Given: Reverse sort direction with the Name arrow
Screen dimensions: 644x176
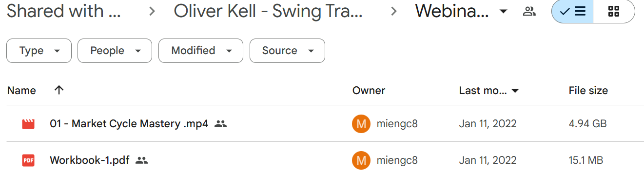Looking at the screenshot, I should [x=59, y=90].
